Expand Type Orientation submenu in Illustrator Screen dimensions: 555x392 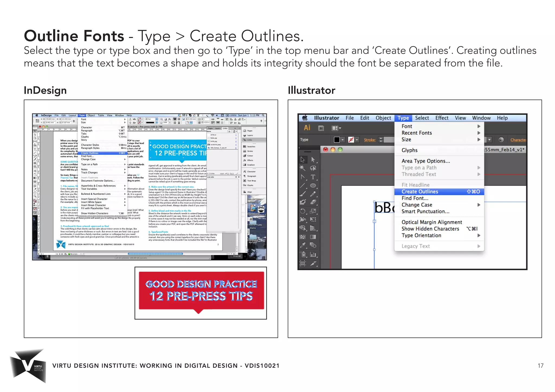[x=439, y=236]
